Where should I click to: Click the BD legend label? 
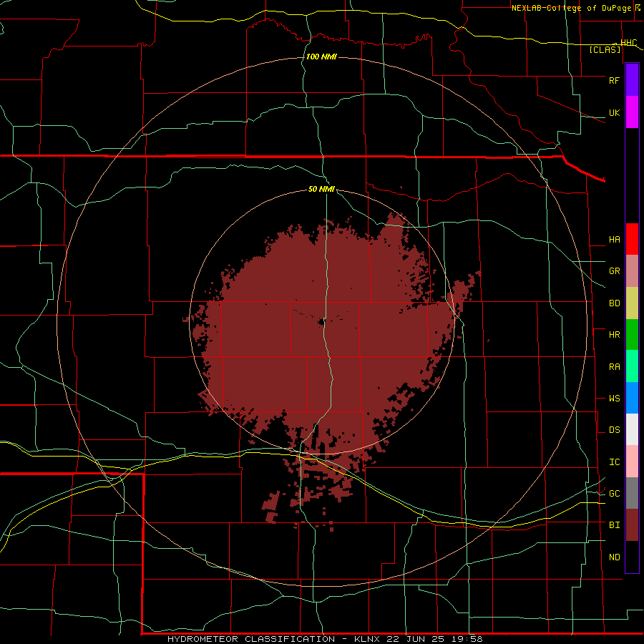click(x=614, y=303)
